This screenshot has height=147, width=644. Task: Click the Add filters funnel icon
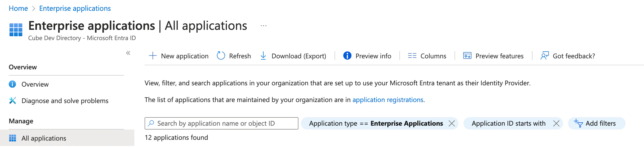tap(578, 123)
